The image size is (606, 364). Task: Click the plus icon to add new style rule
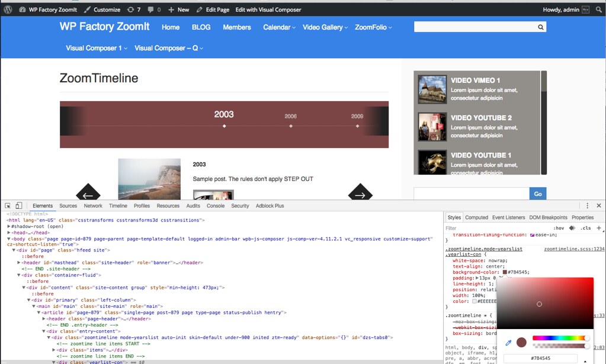599,228
